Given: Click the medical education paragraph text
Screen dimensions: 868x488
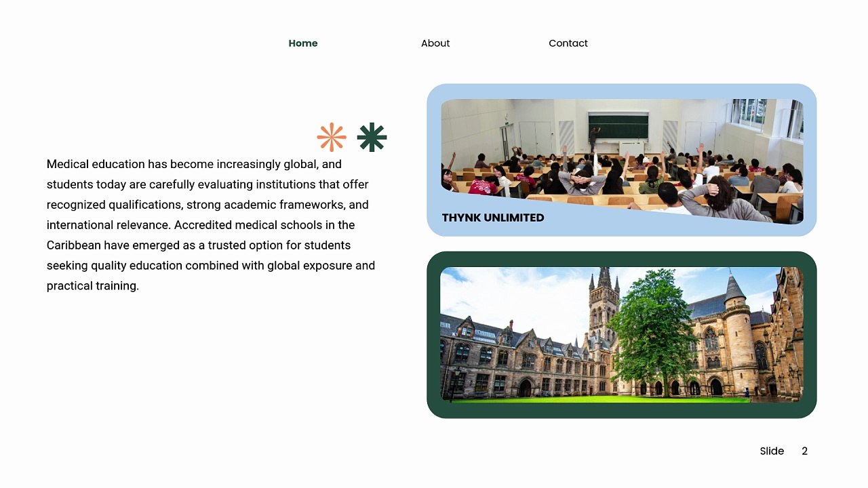Looking at the screenshot, I should [x=211, y=225].
